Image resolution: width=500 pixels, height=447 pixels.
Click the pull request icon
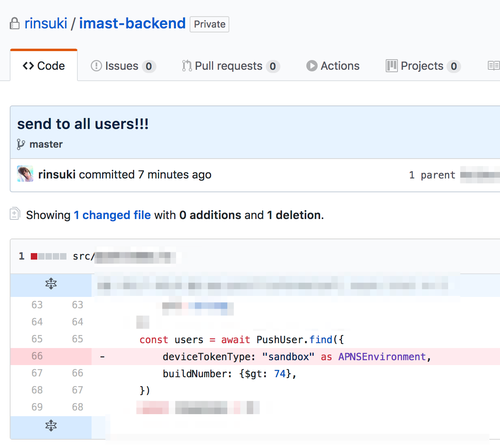(x=187, y=66)
